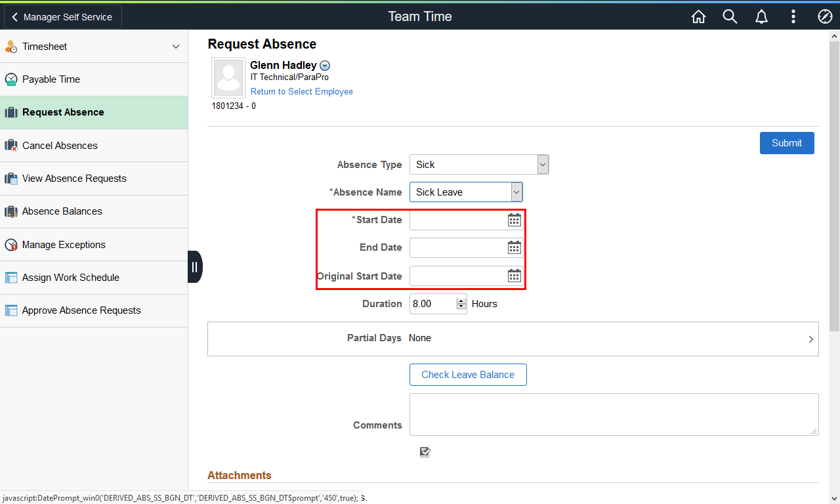This screenshot has height=504, width=840.
Task: Select Cancel Absences in sidebar
Action: pos(94,146)
